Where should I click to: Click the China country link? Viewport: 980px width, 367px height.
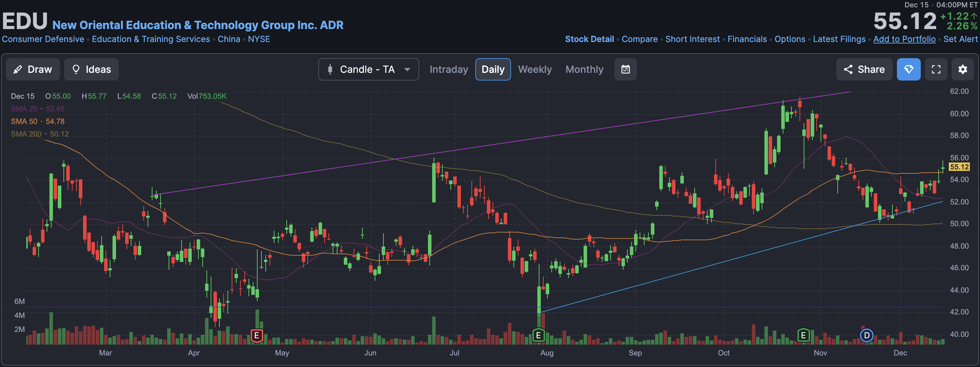click(x=229, y=39)
